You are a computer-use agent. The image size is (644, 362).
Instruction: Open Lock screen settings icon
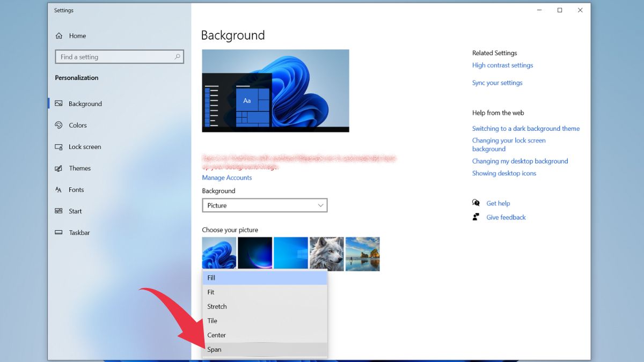(59, 147)
